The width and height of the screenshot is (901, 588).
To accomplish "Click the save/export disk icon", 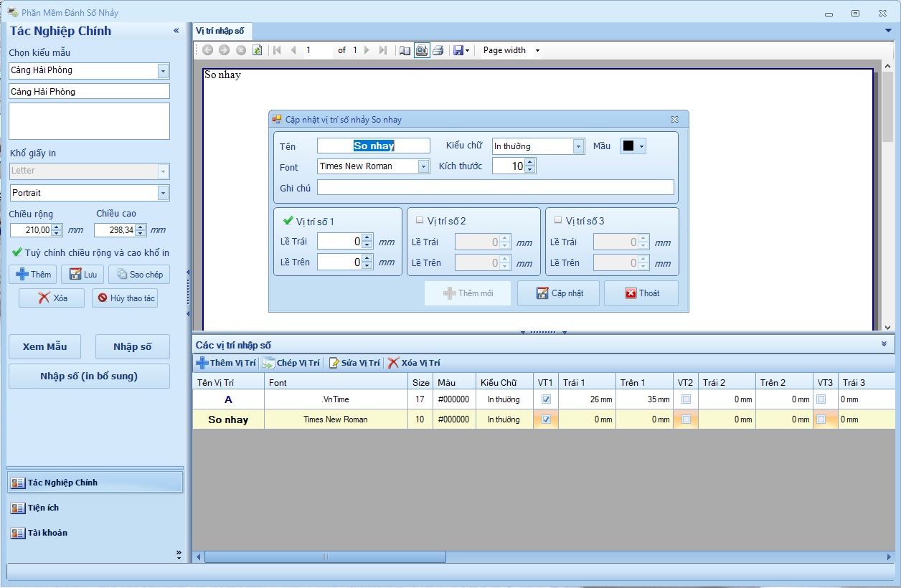I will click(458, 50).
